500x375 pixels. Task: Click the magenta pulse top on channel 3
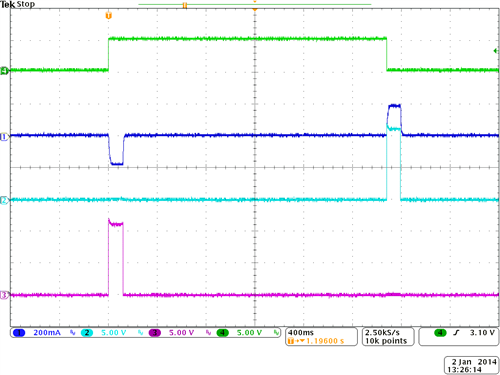pos(116,224)
